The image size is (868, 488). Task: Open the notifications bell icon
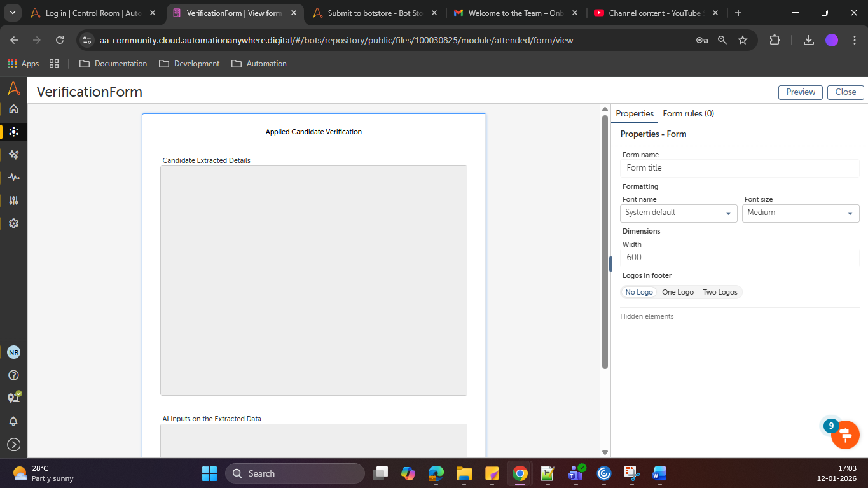(13, 421)
